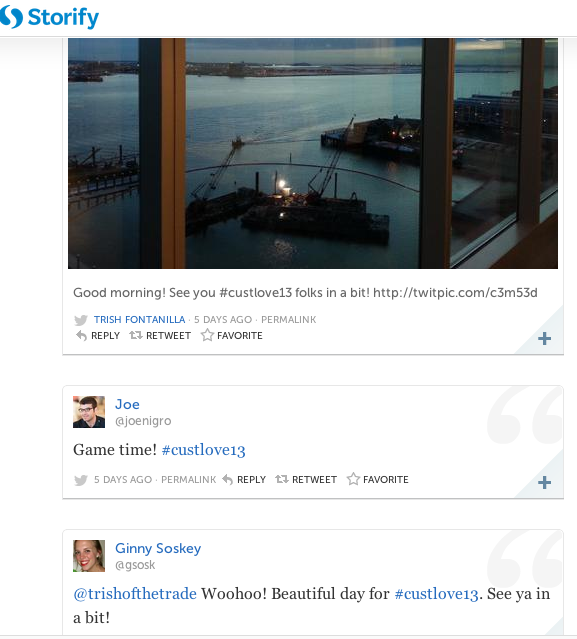
Task: Open the @trishofthetrade mention link
Action: pyautogui.click(x=135, y=594)
